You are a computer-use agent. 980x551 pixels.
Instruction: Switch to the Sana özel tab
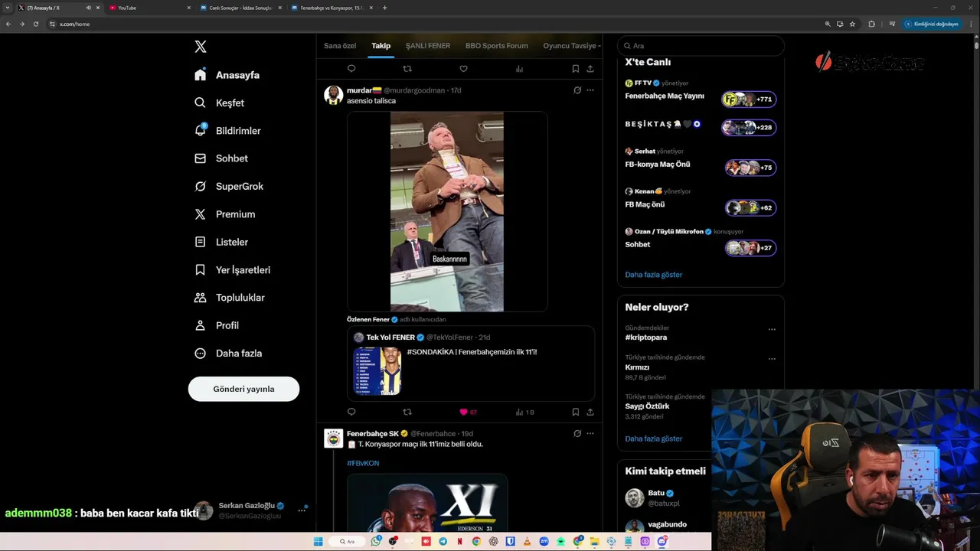point(340,46)
